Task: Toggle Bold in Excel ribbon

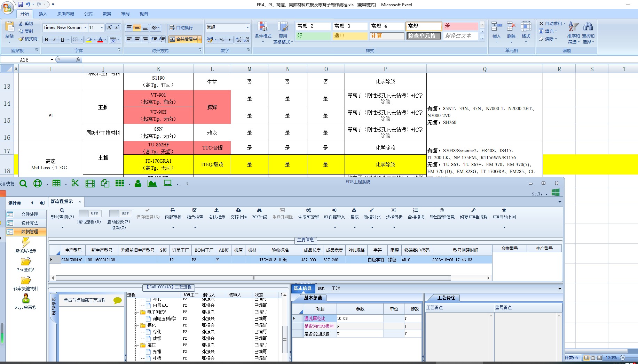Action: coord(46,40)
